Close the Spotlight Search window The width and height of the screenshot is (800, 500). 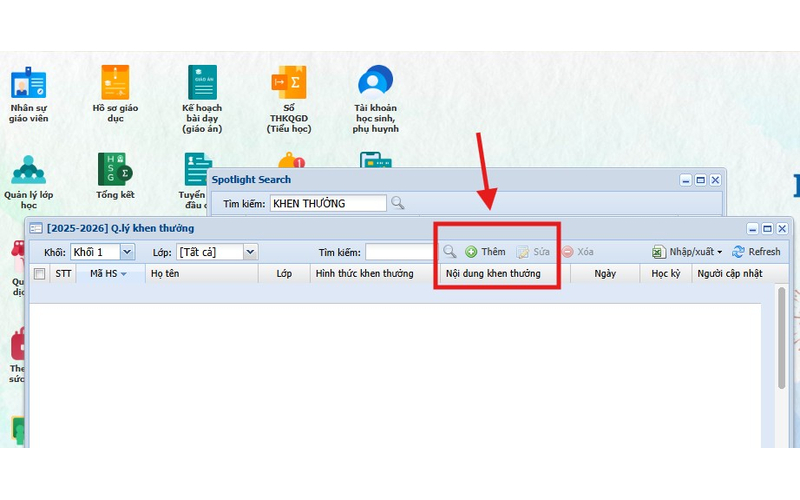715,180
